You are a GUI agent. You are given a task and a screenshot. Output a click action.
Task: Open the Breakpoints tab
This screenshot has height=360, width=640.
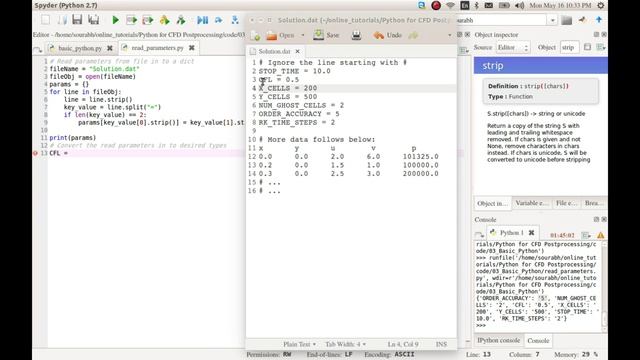[x=593, y=203]
